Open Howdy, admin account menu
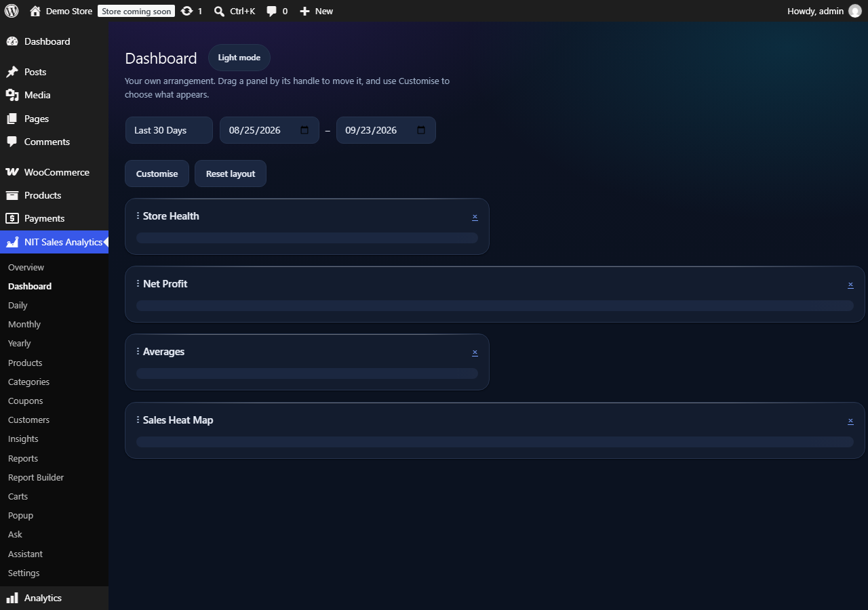This screenshot has width=868, height=610. pyautogui.click(x=824, y=11)
